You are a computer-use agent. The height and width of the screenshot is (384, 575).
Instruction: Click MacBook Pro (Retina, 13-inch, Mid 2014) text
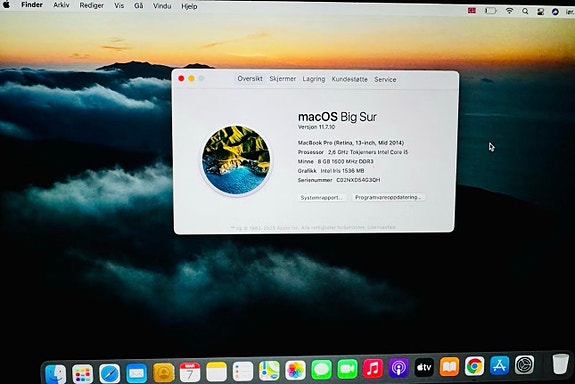pos(351,143)
